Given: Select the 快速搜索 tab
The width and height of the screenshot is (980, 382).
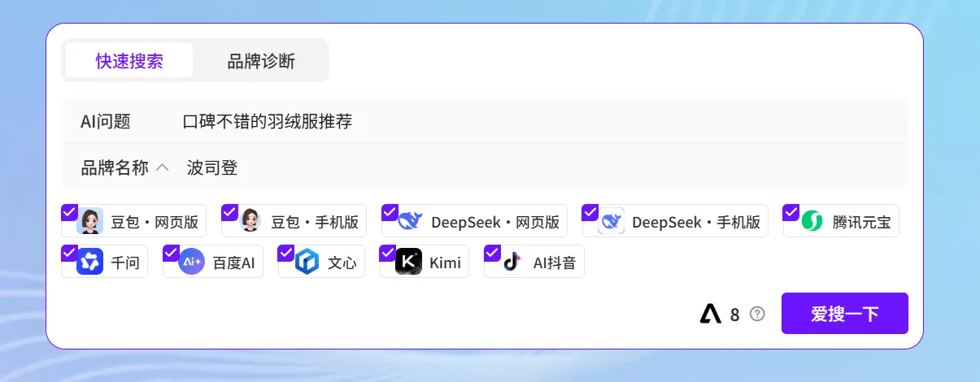Looking at the screenshot, I should point(129,61).
